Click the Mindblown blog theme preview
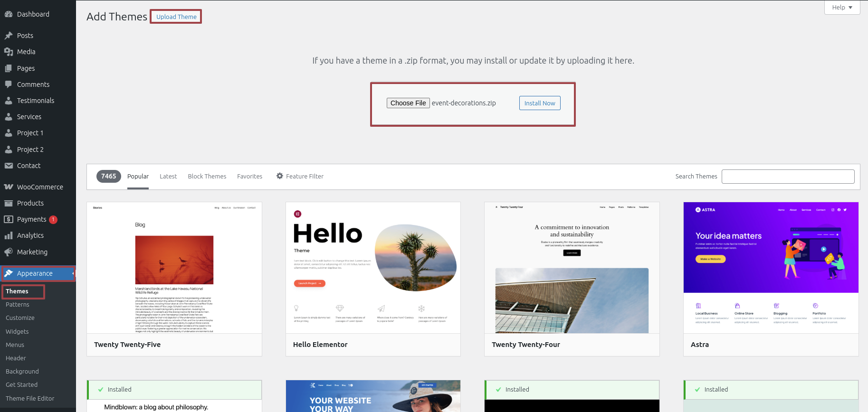The height and width of the screenshot is (412, 868). [x=174, y=405]
